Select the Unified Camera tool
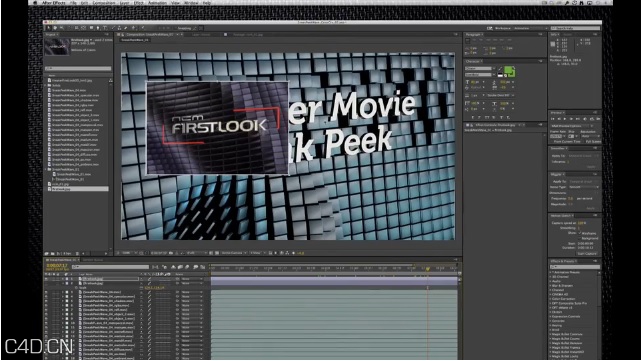Viewport: 642px width, 361px height. click(x=77, y=28)
